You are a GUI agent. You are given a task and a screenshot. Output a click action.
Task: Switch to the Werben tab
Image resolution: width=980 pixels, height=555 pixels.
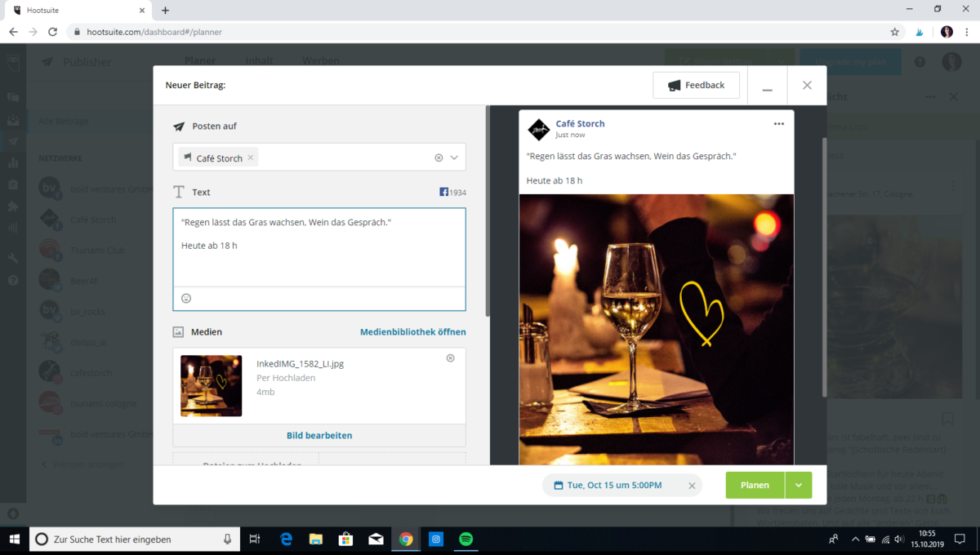320,60
